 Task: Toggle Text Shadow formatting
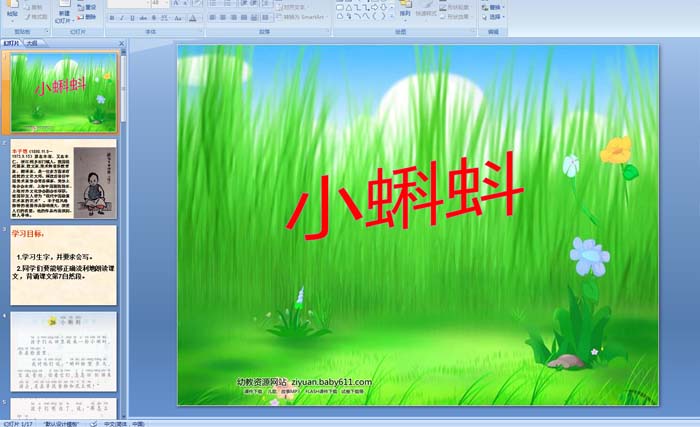tap(154, 18)
